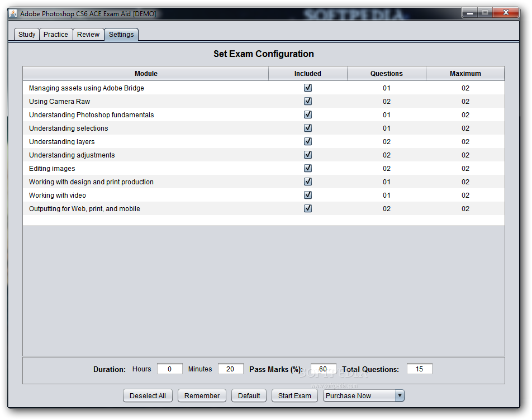Select the 'Understanding Photoshop fundamentals' module name

click(x=91, y=115)
